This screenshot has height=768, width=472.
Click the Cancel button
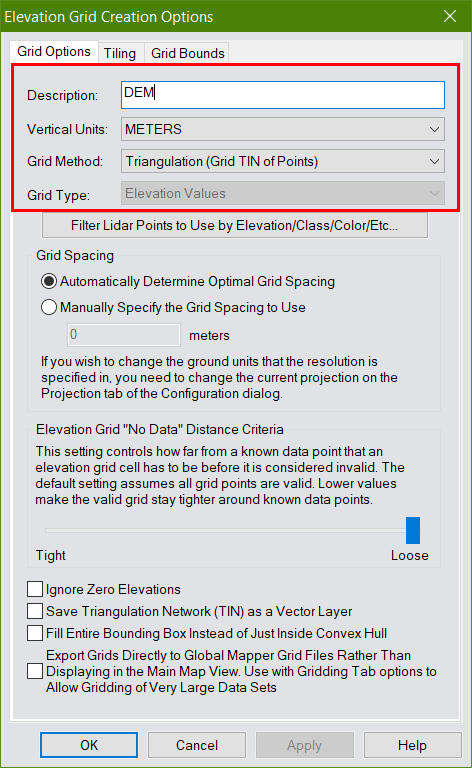(x=197, y=745)
